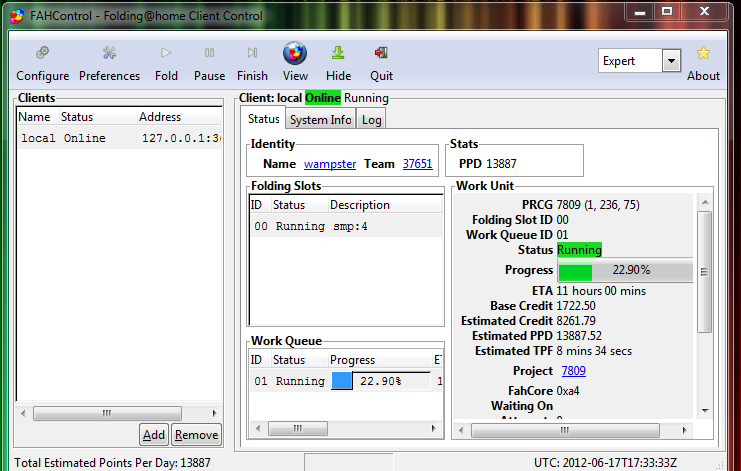Open the team 37651 link
The image size is (741, 471).
tap(417, 164)
